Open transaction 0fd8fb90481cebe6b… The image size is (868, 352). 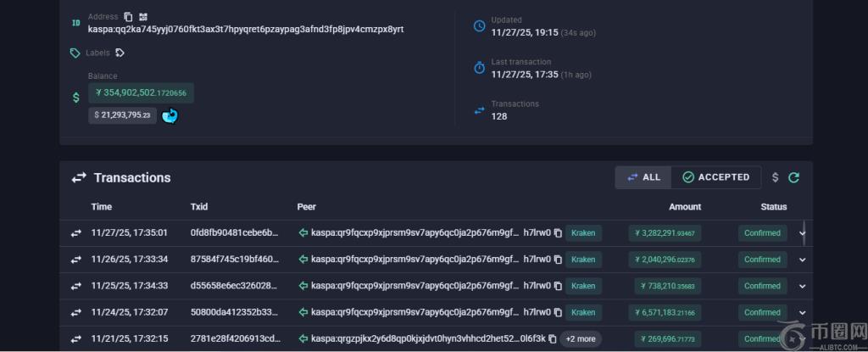(233, 233)
